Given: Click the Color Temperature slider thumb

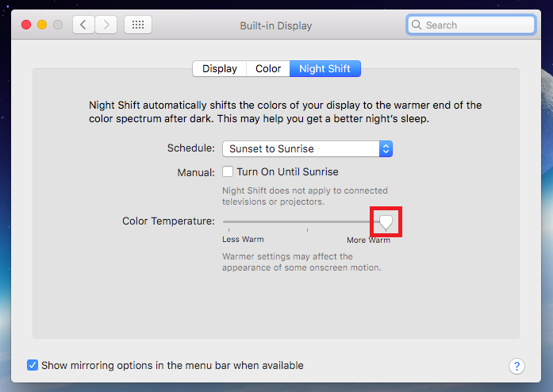Looking at the screenshot, I should (386, 221).
